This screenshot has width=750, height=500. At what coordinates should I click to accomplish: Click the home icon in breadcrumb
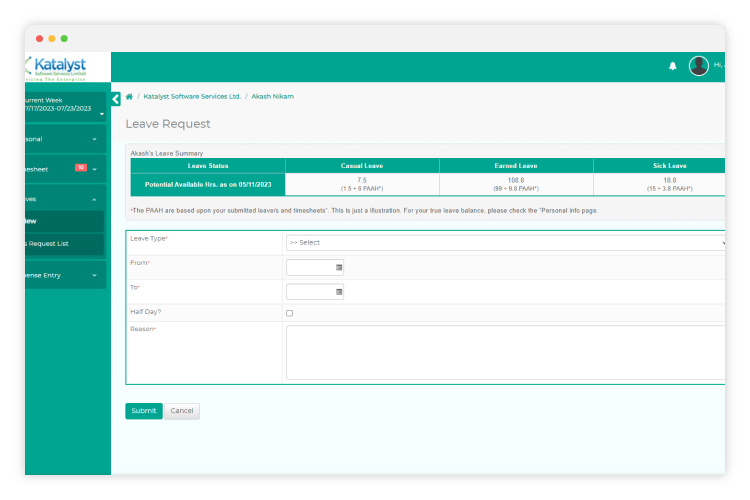[x=129, y=97]
